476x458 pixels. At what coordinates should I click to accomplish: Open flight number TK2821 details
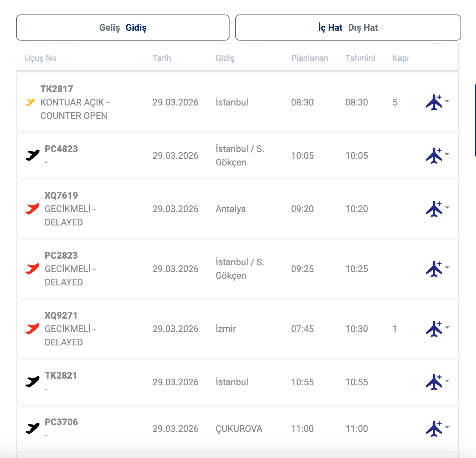pyautogui.click(x=61, y=375)
